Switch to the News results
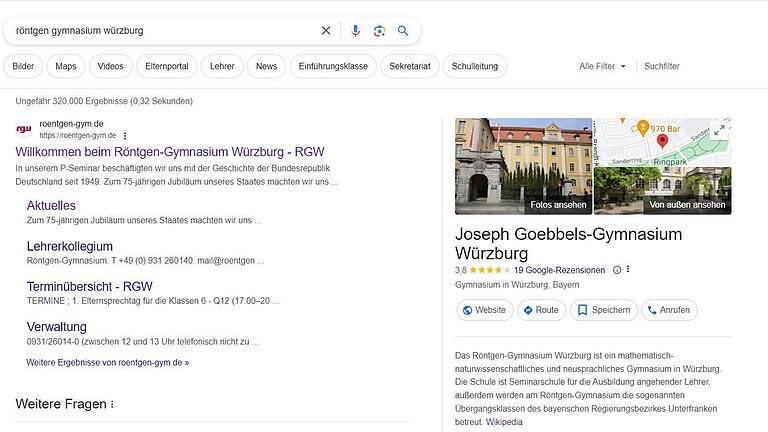768x432 pixels. (266, 66)
